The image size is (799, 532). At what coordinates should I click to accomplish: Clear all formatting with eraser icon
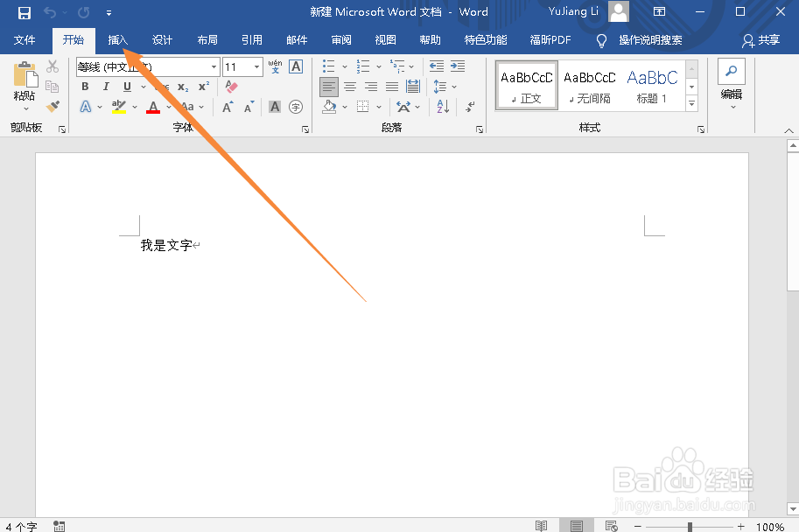point(231,87)
